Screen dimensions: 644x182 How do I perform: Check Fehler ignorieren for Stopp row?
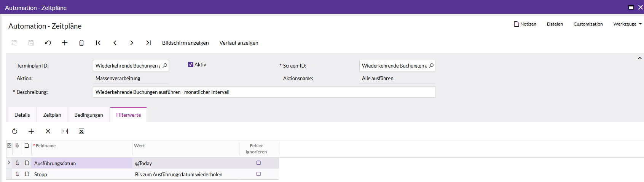tap(258, 174)
